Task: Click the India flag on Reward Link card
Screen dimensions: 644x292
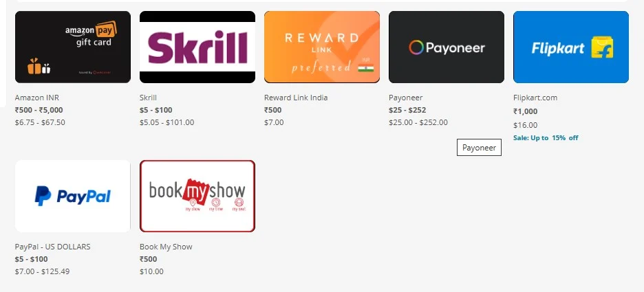Action: click(365, 67)
